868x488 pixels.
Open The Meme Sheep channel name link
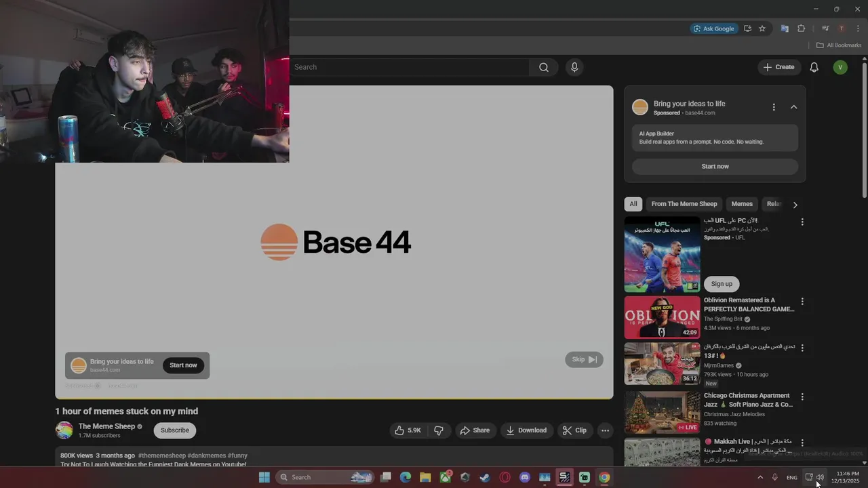(x=106, y=426)
